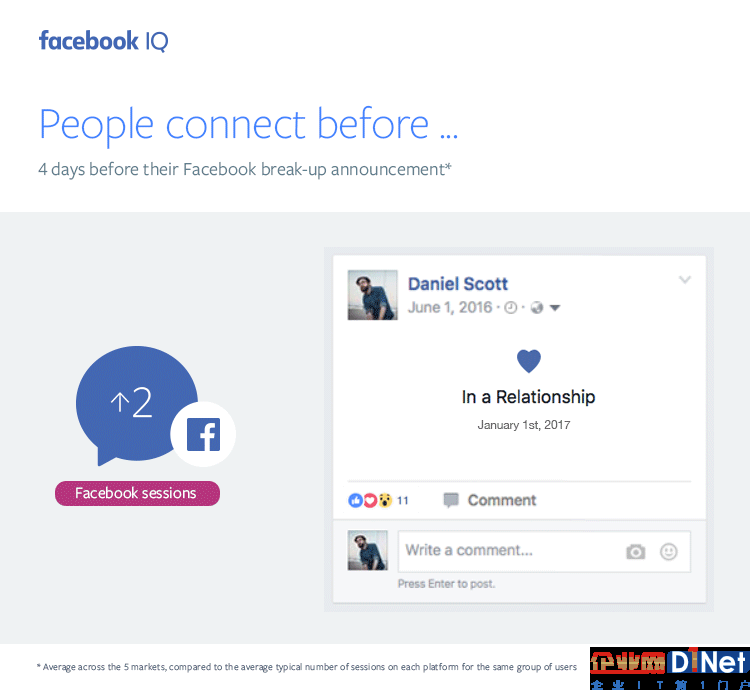The image size is (750, 690).
Task: Click the 11 reactions count
Action: 403,501
